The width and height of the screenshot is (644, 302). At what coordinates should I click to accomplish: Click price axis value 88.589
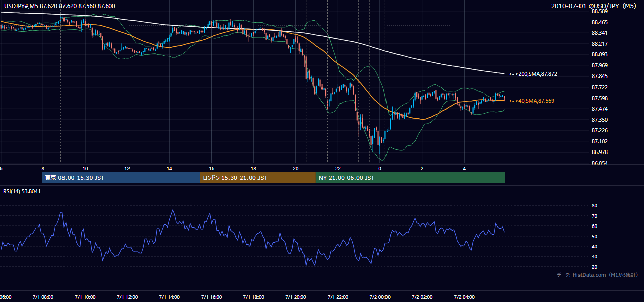coord(599,11)
